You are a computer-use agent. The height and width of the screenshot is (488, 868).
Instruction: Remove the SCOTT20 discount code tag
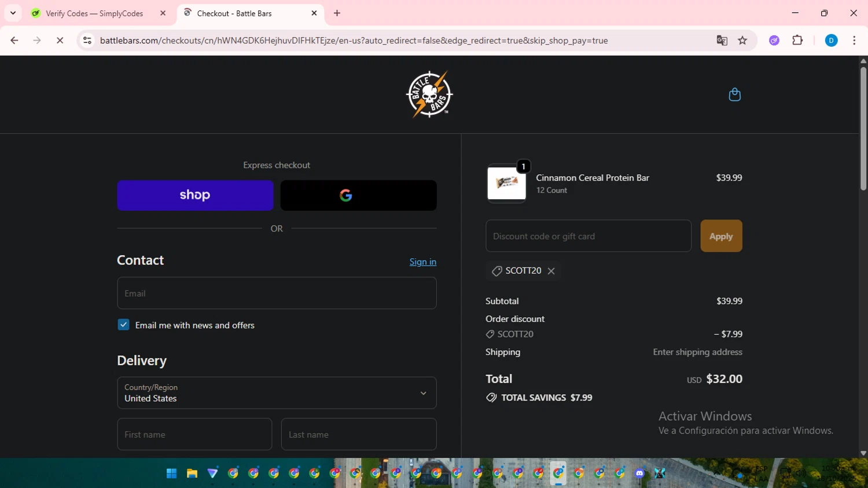pyautogui.click(x=551, y=271)
